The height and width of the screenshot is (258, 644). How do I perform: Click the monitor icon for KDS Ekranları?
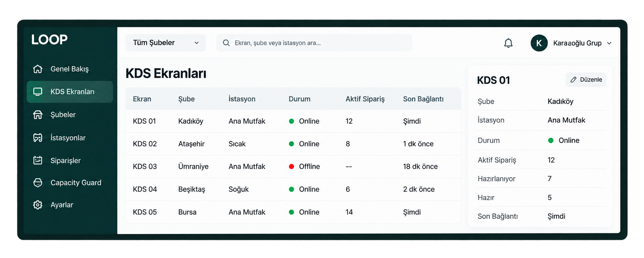pos(38,92)
